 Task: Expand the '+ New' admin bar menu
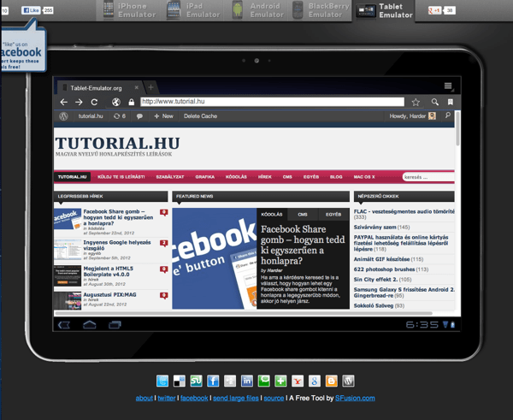click(162, 115)
